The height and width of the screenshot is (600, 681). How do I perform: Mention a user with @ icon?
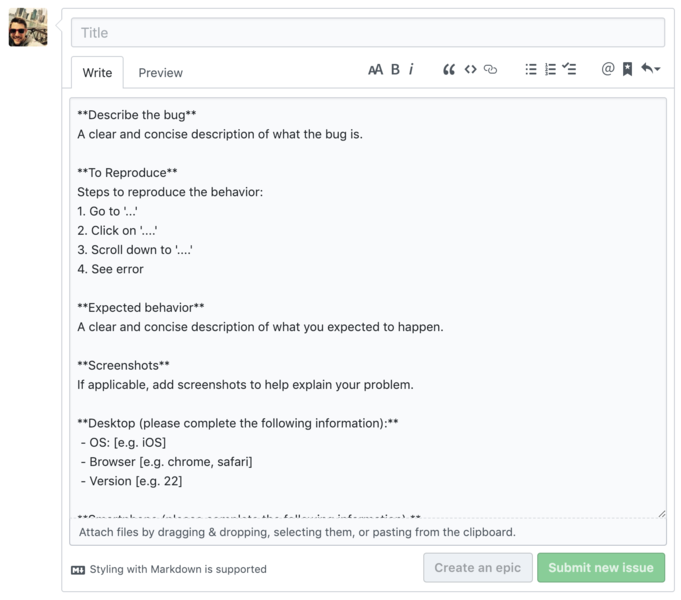(x=608, y=69)
